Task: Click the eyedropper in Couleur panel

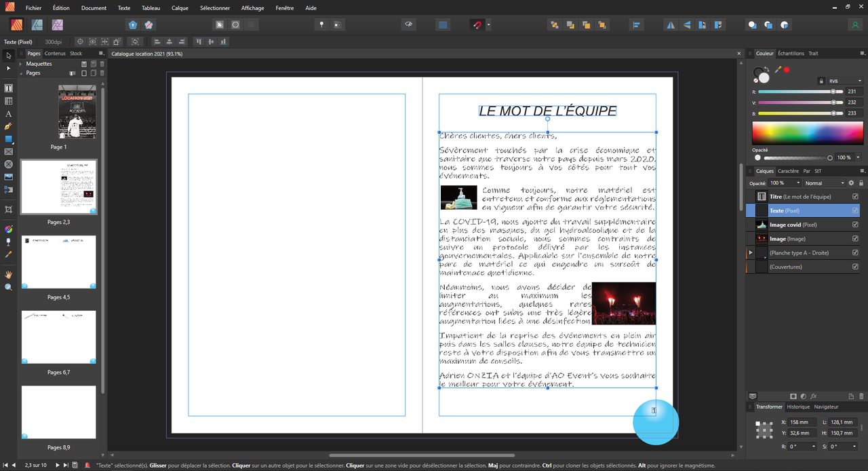Action: click(778, 70)
